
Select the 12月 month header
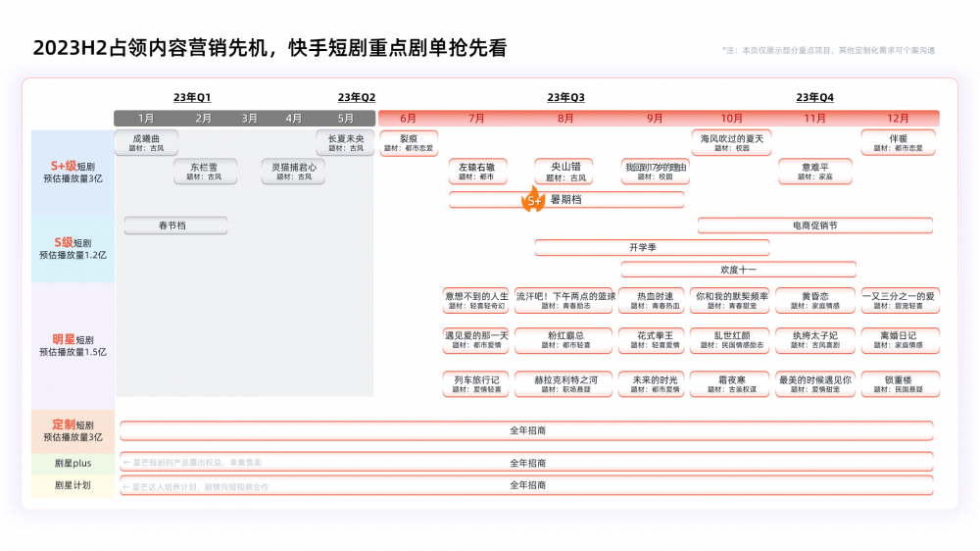pyautogui.click(x=899, y=119)
